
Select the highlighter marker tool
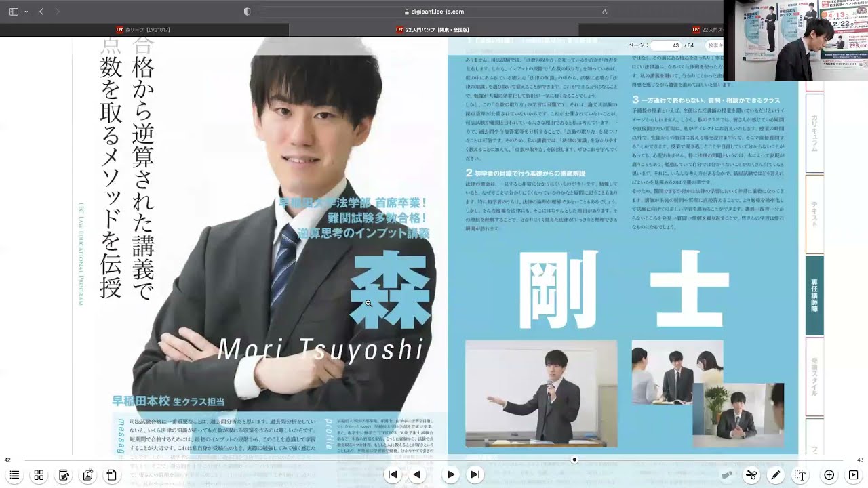[727, 475]
